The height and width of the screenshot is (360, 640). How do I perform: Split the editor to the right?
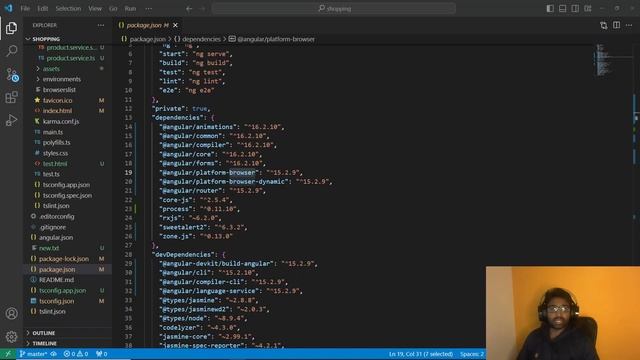coord(616,25)
